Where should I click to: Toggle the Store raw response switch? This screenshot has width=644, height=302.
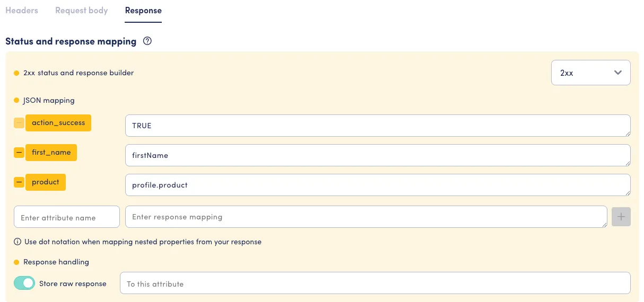(24, 283)
